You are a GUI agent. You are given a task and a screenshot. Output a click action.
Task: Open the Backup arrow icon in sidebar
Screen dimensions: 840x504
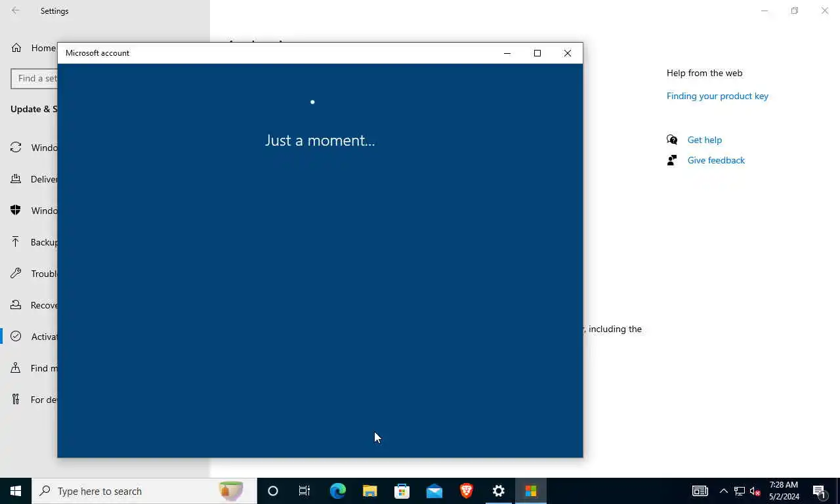click(x=16, y=242)
